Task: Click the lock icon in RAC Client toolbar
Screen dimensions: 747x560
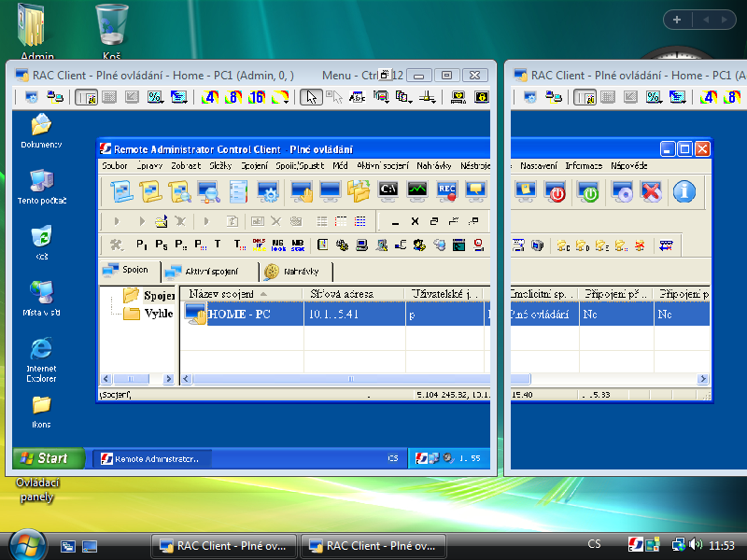Action: 481,98
